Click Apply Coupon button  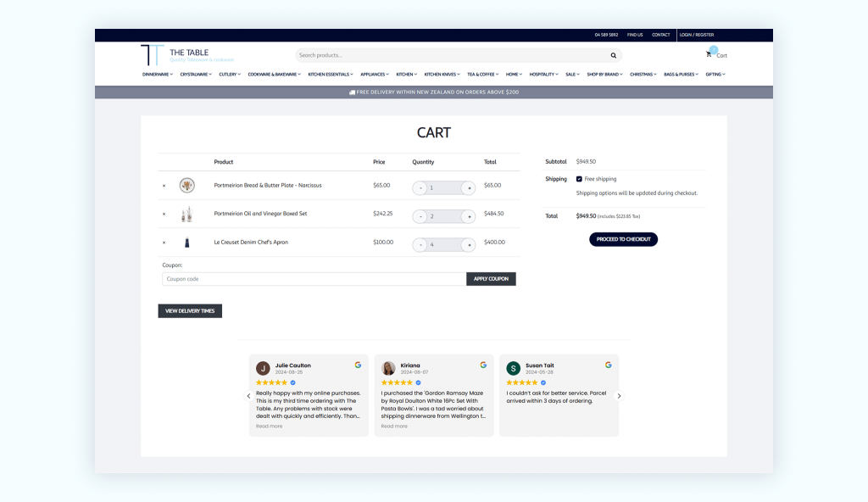491,279
